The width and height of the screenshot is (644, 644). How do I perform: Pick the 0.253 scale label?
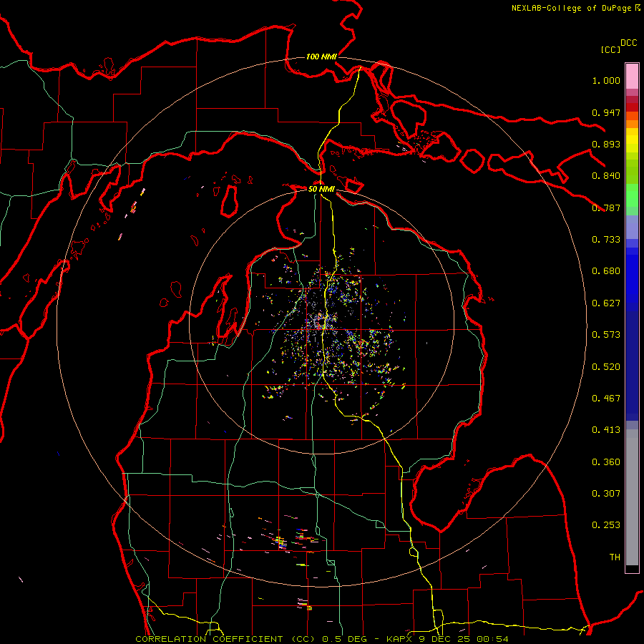click(606, 525)
